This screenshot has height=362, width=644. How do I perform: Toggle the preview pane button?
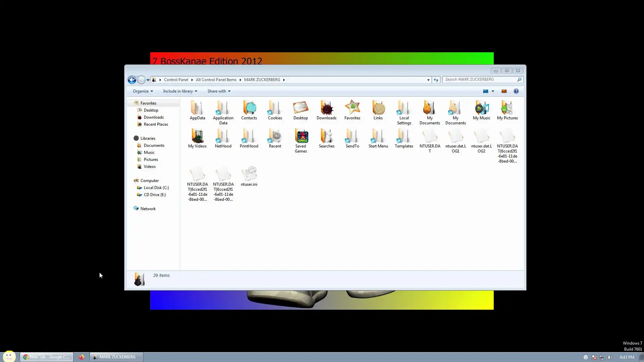[504, 91]
